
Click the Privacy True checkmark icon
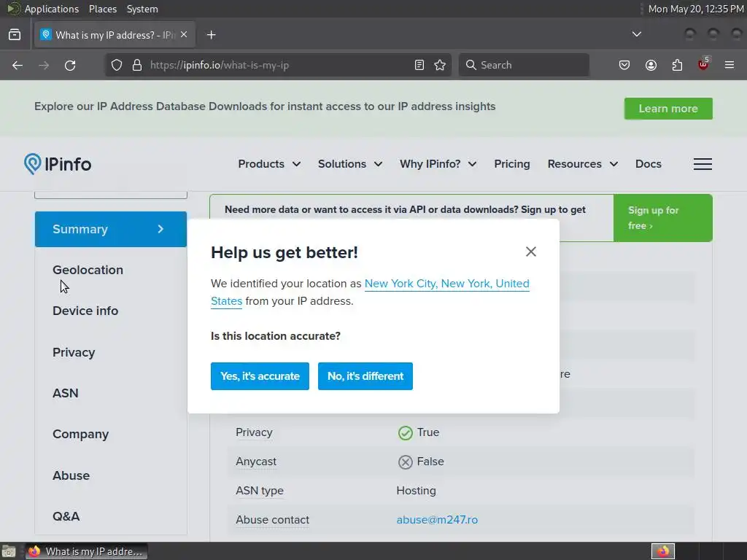(405, 433)
